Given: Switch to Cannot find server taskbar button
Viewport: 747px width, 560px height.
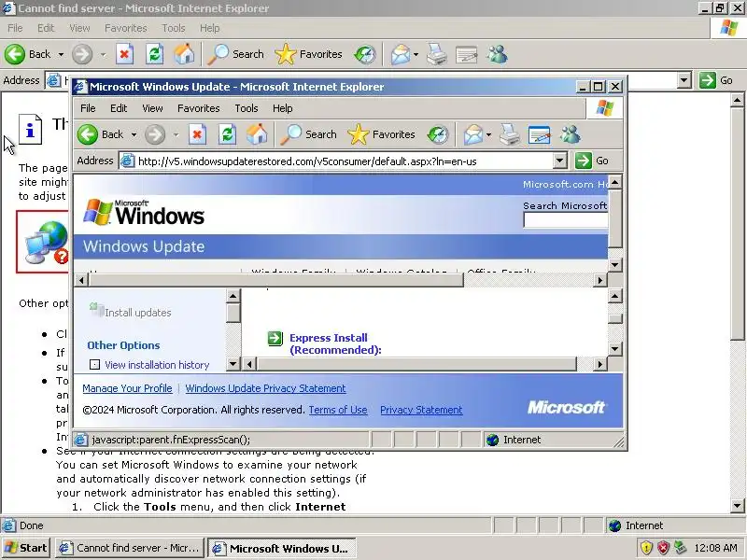Looking at the screenshot, I should (130, 548).
